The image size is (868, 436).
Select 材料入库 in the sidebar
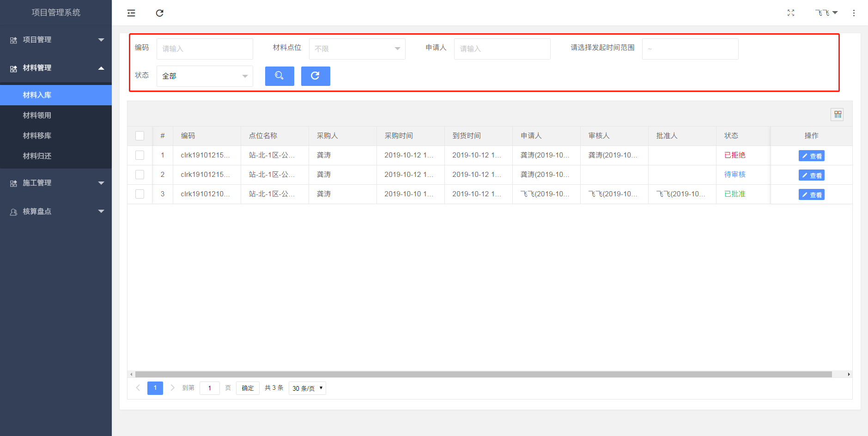click(x=56, y=95)
